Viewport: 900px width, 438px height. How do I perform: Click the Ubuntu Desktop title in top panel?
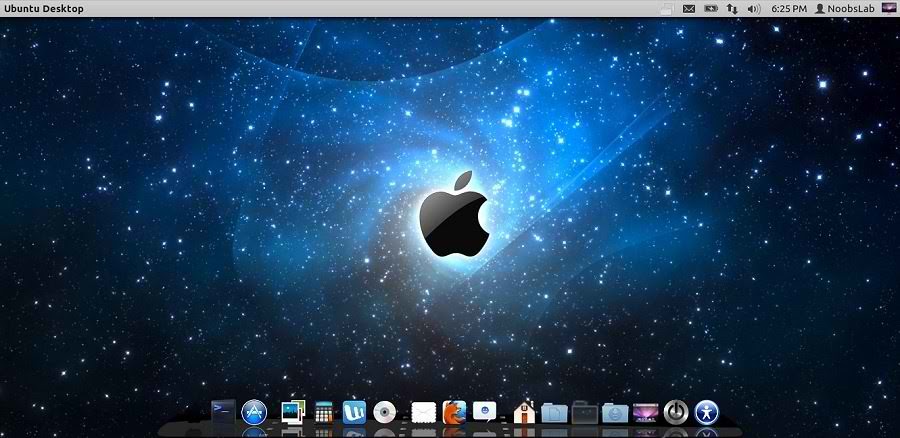[44, 9]
